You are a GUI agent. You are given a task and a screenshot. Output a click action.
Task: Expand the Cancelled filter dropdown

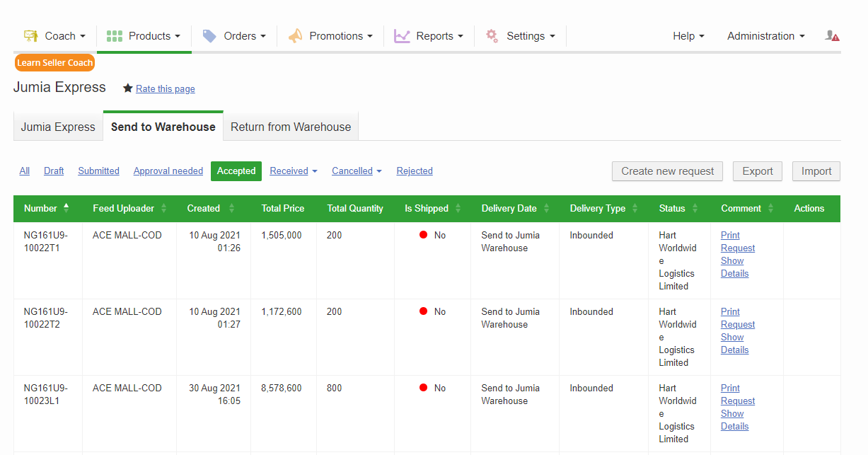tap(357, 171)
